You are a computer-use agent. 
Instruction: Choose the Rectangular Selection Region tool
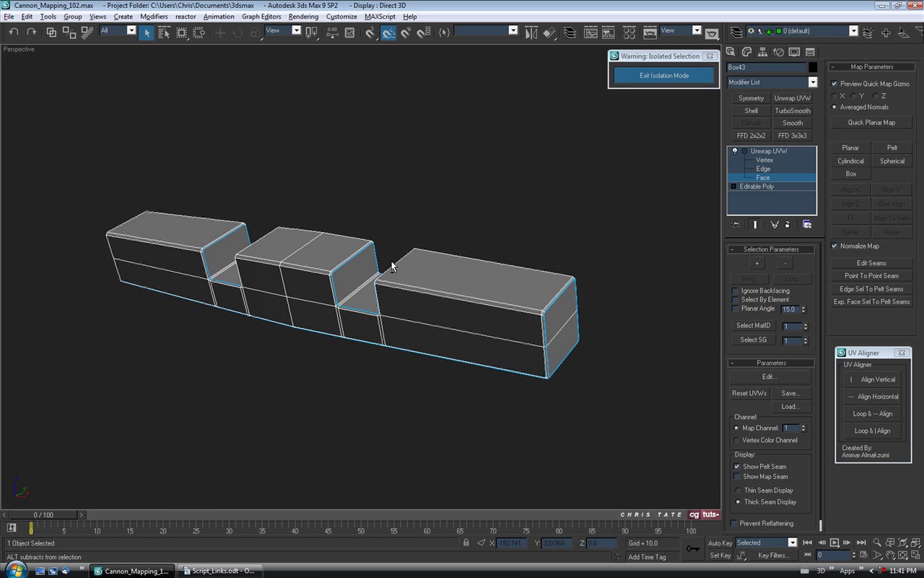point(181,32)
